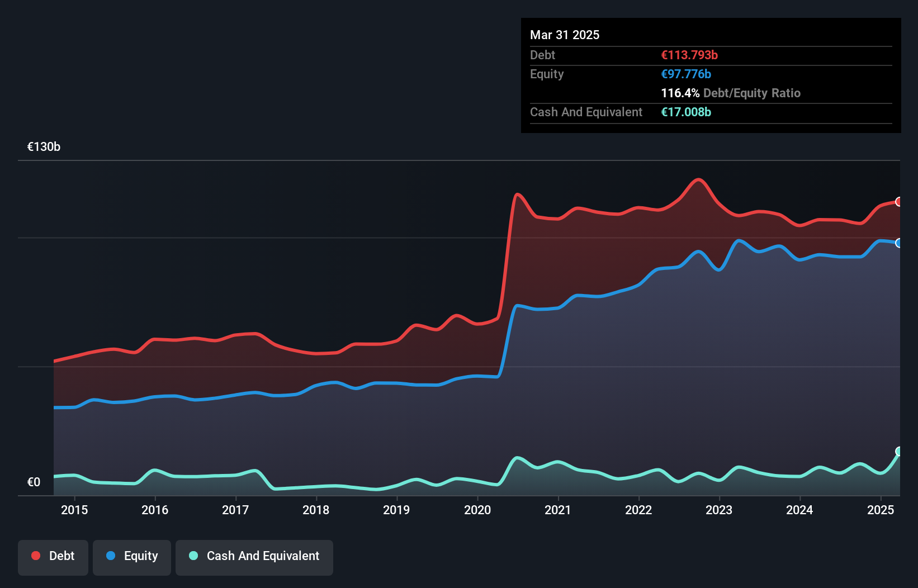Click the Equity value €97.776b
918x588 pixels.
pos(686,74)
